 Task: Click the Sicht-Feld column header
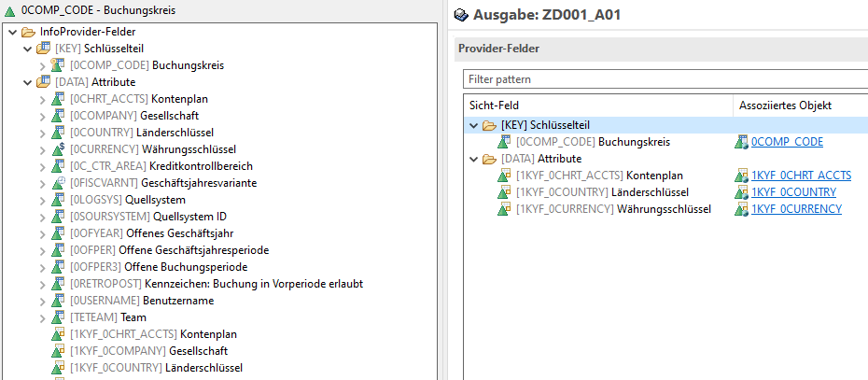[598, 106]
